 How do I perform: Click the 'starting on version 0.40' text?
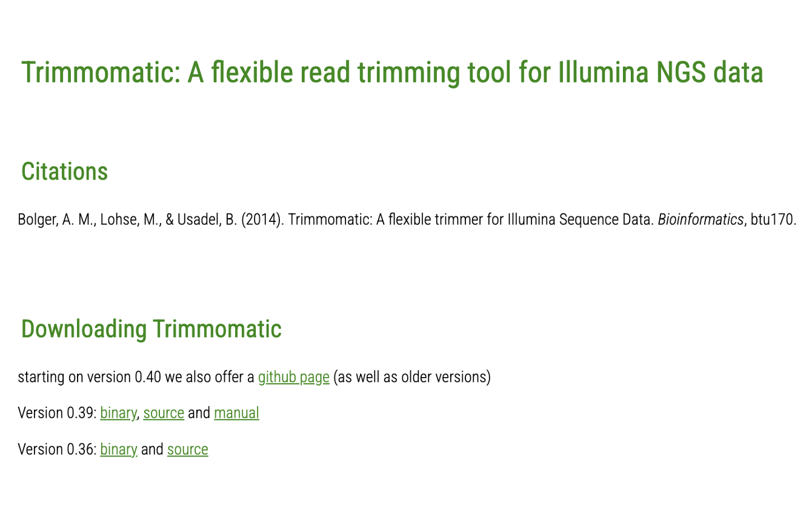pos(90,377)
